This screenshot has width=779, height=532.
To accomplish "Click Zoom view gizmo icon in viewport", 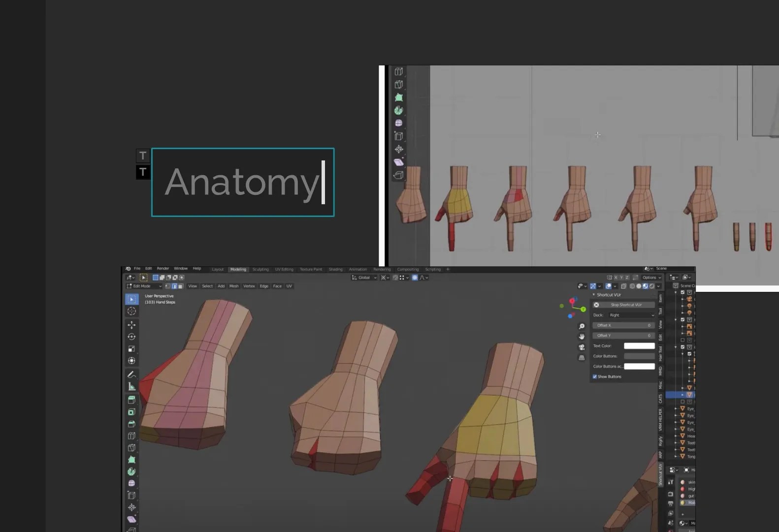I will point(582,326).
